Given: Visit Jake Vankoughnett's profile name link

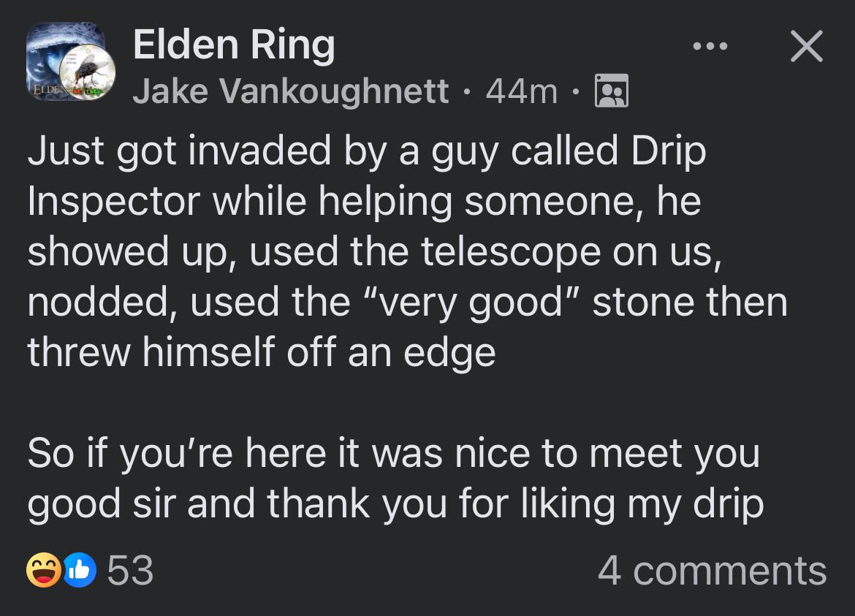Looking at the screenshot, I should pos(291,91).
